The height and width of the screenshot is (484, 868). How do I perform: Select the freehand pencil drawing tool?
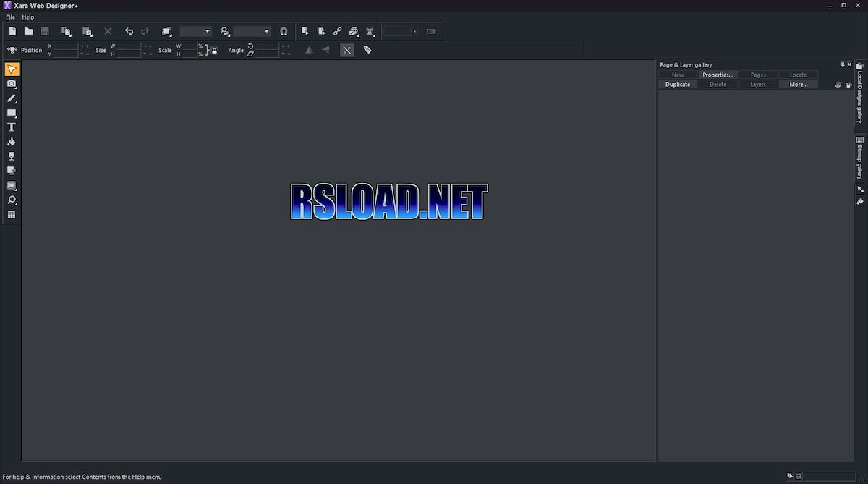pos(12,98)
